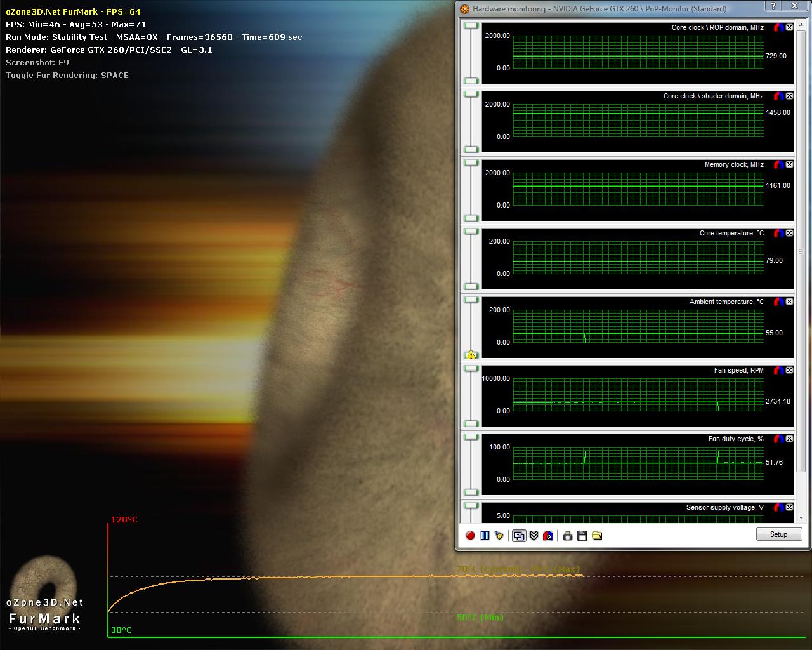Click upper range slider handle of Ambient temperature graph

point(471,300)
